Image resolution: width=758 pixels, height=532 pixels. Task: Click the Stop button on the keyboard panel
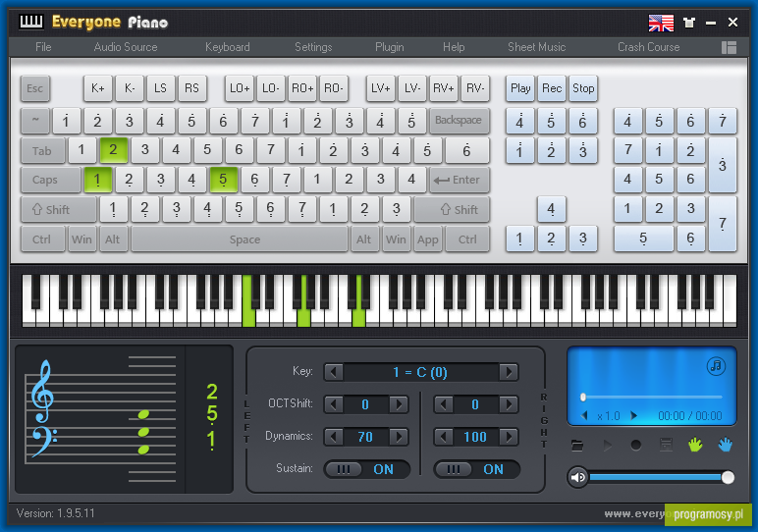click(583, 88)
